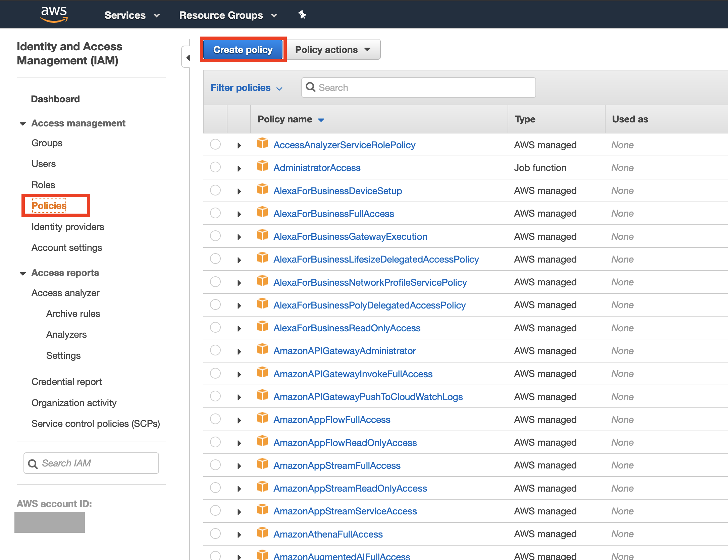The width and height of the screenshot is (728, 560).
Task: Expand the AlexaForBusinessGatewayExecution row triangle
Action: coord(239,237)
